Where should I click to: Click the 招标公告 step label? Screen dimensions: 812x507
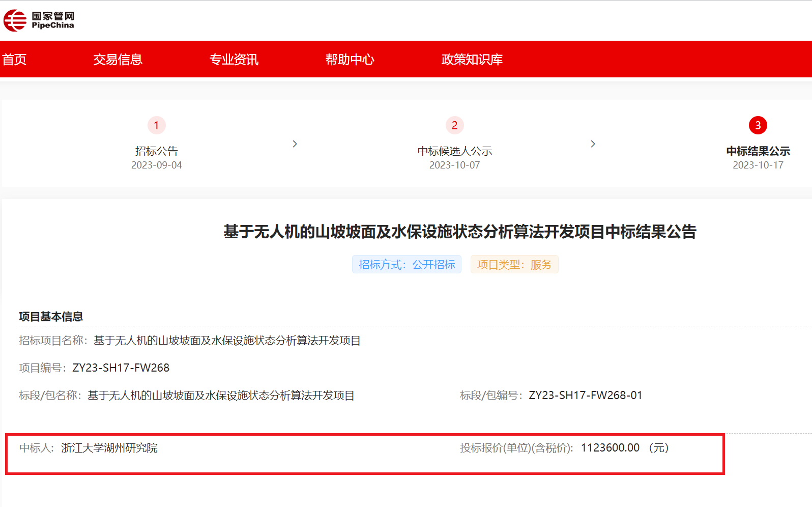156,151
